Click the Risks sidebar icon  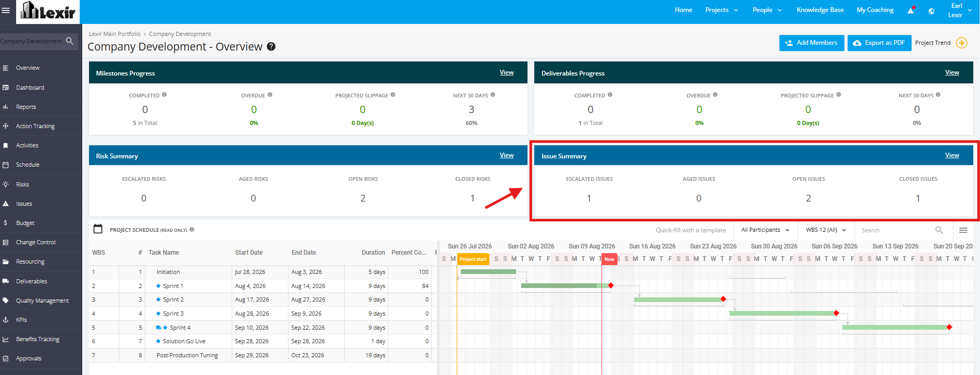coord(6,184)
